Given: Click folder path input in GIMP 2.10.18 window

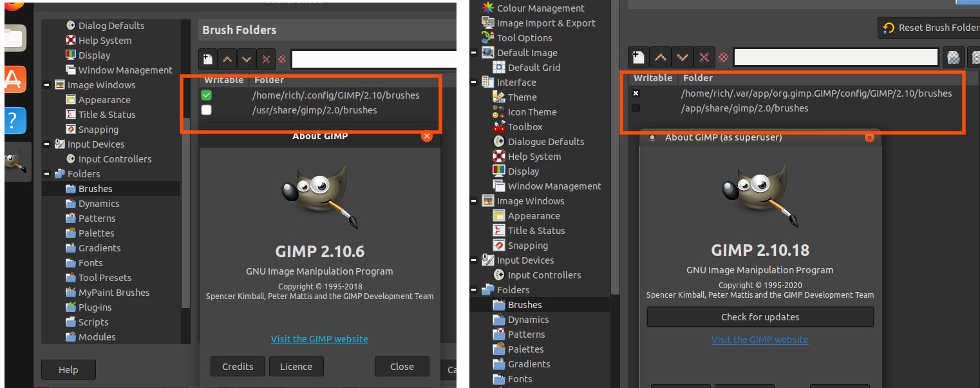Looking at the screenshot, I should 836,57.
